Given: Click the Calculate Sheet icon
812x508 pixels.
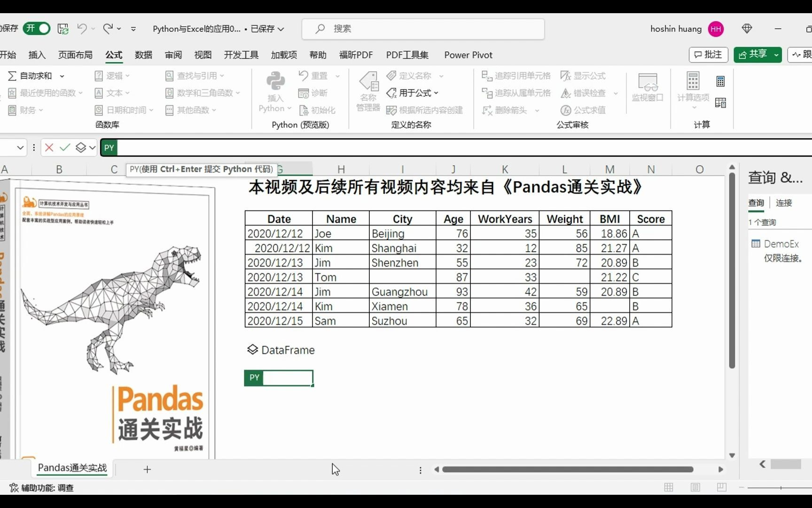Looking at the screenshot, I should pos(720,103).
